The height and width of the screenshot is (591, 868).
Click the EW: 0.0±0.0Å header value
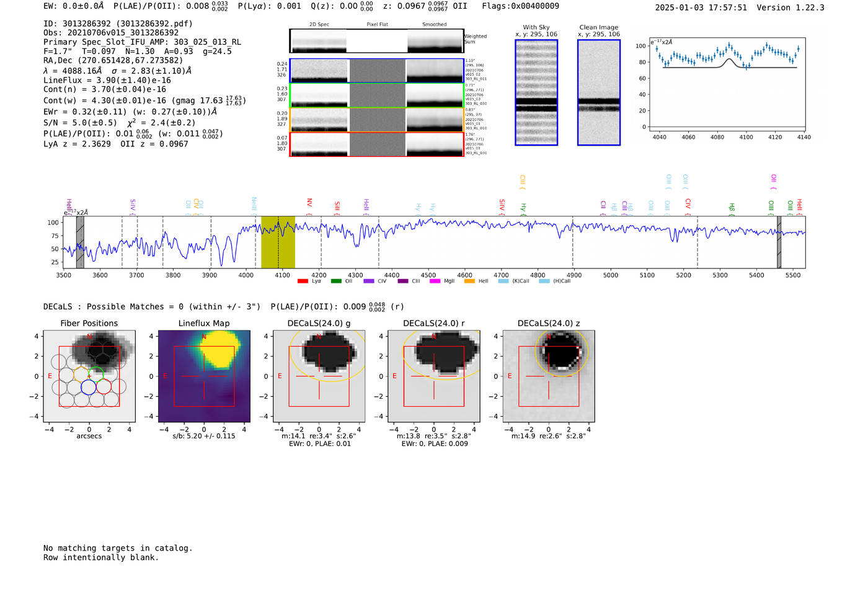(74, 6)
